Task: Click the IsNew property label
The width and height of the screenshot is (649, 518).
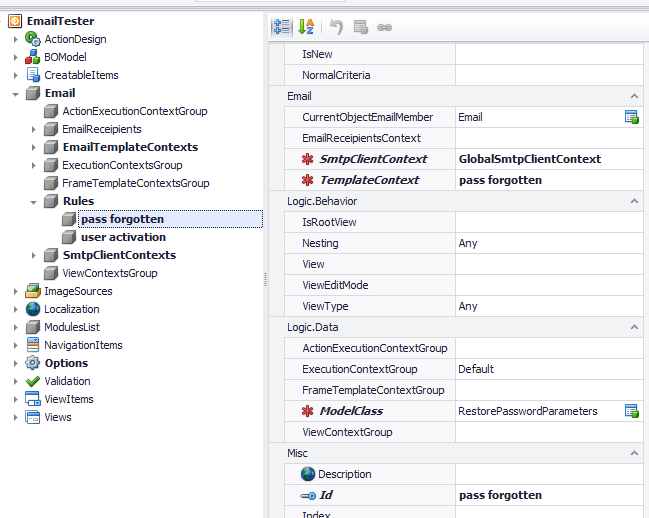Action: coord(317,54)
